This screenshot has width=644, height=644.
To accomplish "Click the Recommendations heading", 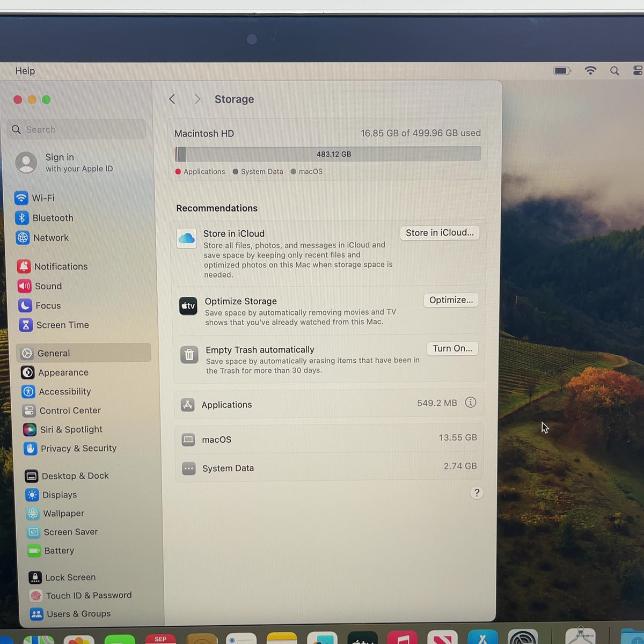I will click(x=217, y=208).
